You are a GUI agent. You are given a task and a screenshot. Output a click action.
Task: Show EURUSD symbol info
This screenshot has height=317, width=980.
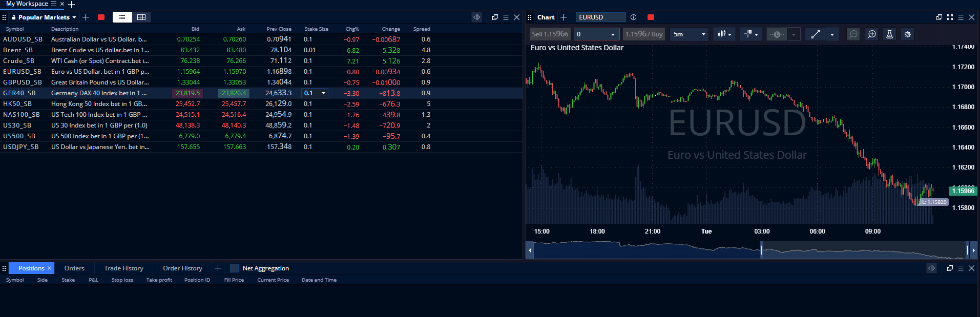pyautogui.click(x=633, y=17)
